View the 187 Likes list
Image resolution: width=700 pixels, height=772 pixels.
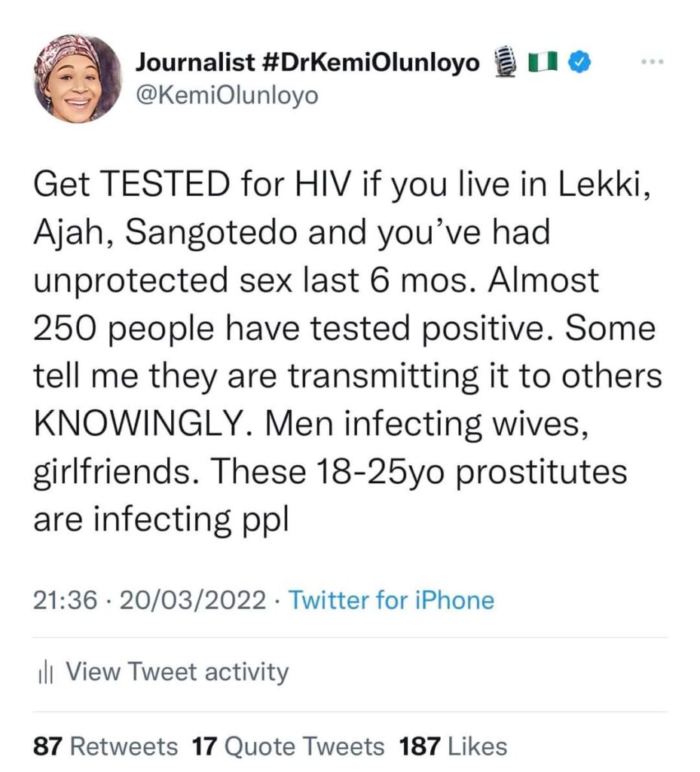[453, 746]
